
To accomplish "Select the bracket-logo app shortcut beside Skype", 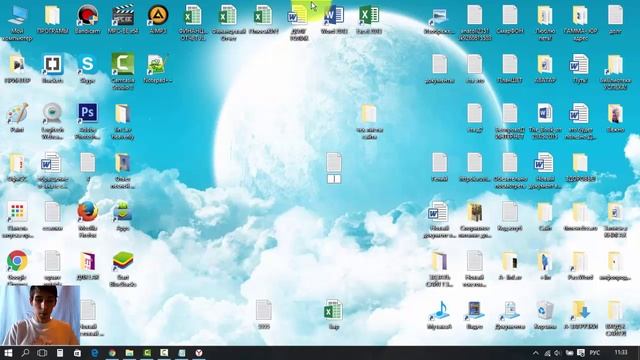I will pos(52,69).
